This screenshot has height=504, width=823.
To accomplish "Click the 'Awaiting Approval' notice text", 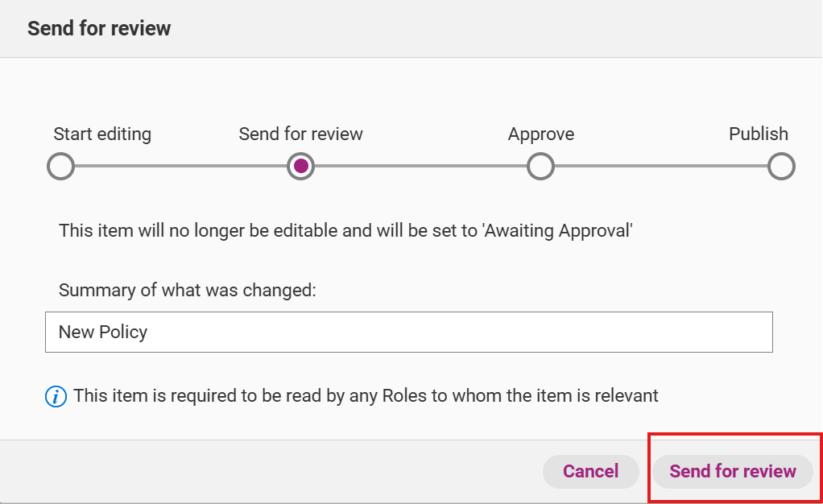I will [345, 231].
